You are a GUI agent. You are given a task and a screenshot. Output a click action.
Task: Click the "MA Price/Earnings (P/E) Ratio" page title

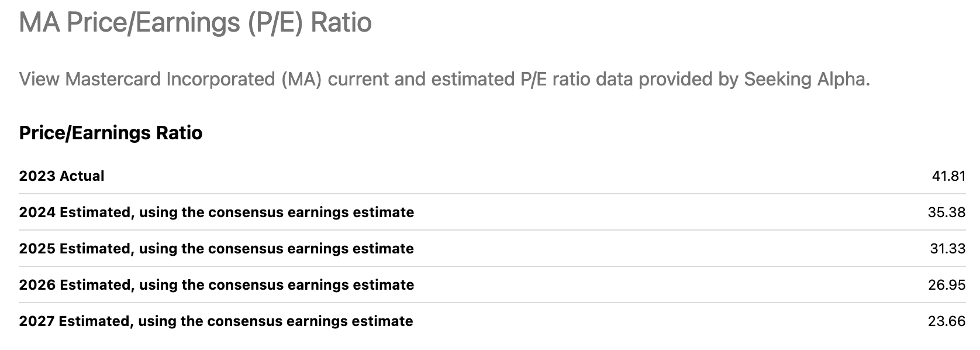click(195, 23)
